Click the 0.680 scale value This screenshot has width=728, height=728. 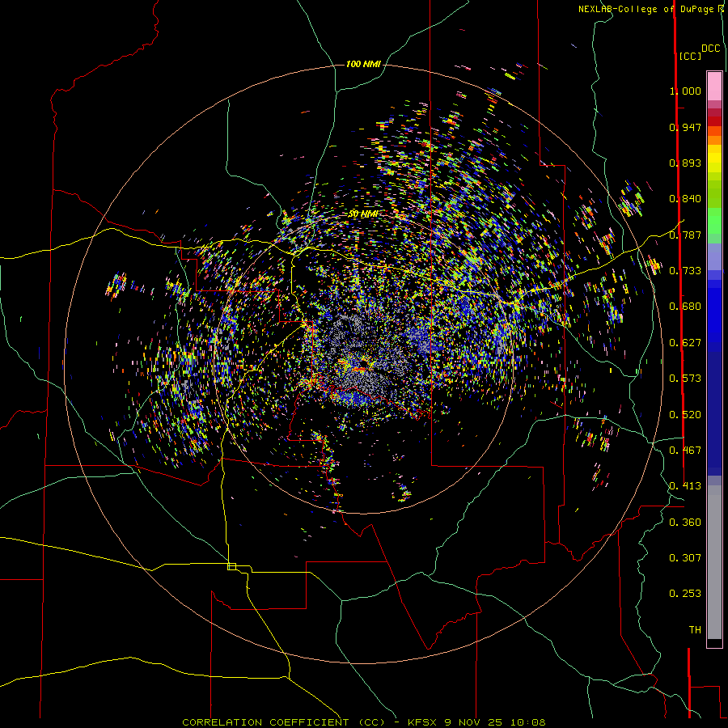[x=685, y=307]
